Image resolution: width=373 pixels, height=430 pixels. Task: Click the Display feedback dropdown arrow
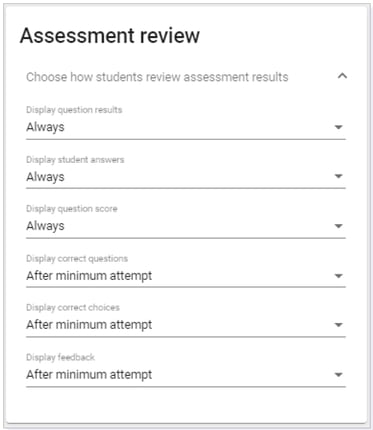(338, 375)
